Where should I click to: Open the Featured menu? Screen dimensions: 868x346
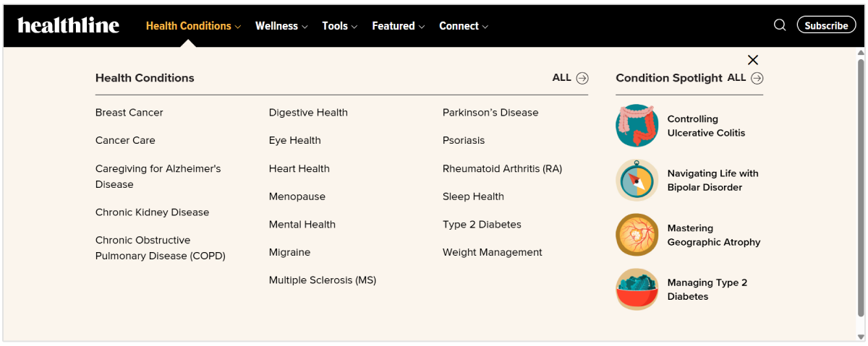pos(398,26)
